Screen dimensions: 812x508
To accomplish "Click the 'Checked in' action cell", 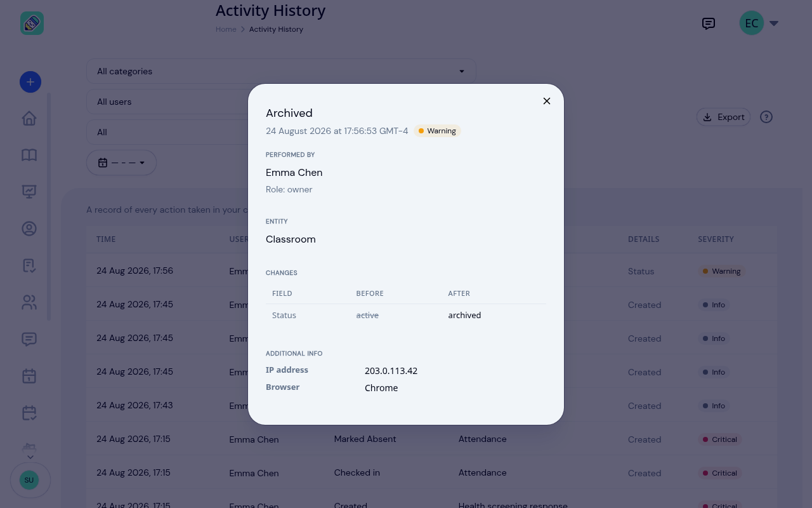I will pos(357,472).
